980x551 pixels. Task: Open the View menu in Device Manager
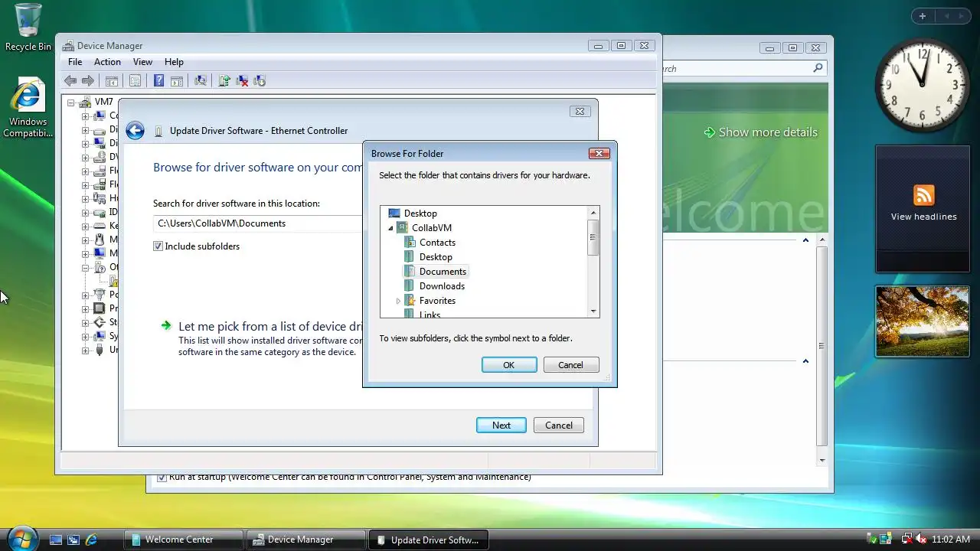tap(142, 62)
